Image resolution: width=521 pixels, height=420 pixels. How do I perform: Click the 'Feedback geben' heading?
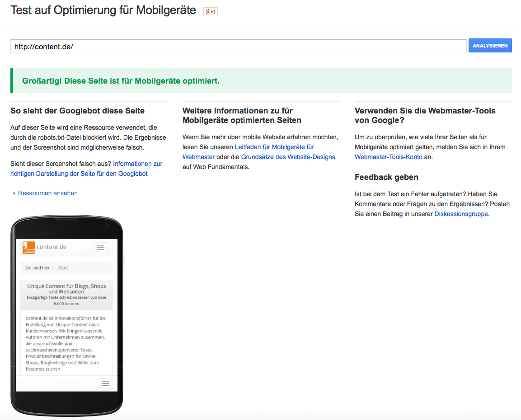pos(386,177)
